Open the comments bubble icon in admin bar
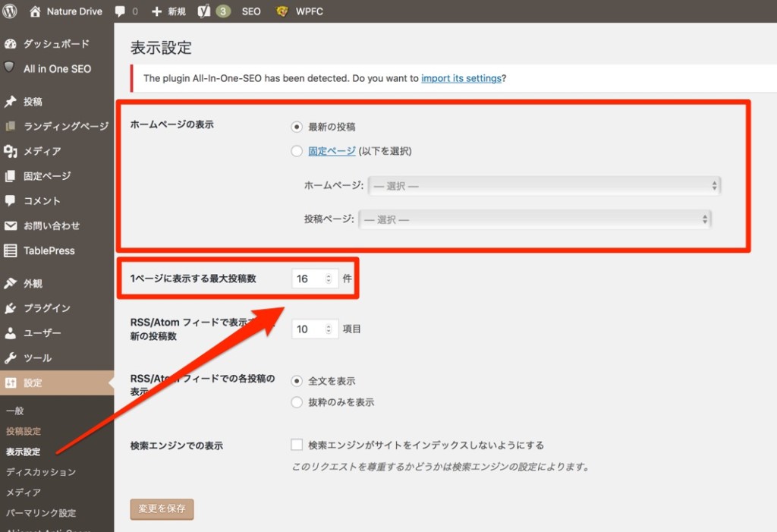The height and width of the screenshot is (532, 777). [120, 11]
